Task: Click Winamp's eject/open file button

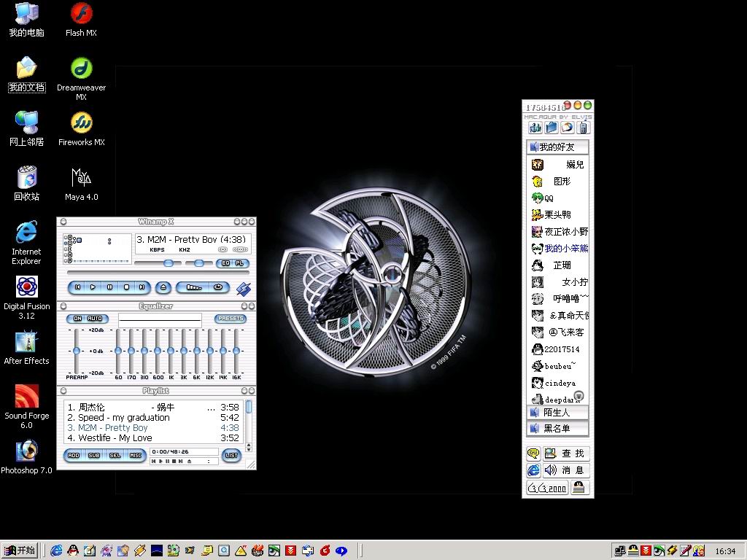Action: coord(164,287)
